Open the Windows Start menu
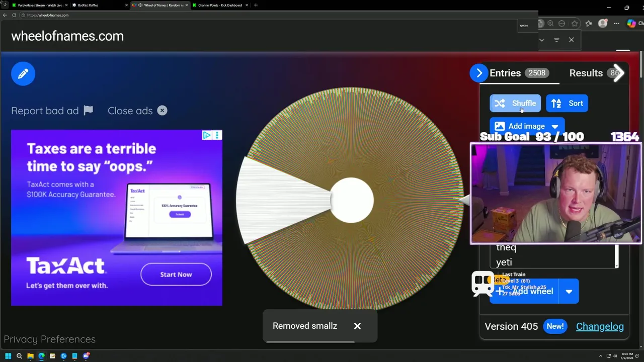The height and width of the screenshot is (362, 644). [x=8, y=356]
